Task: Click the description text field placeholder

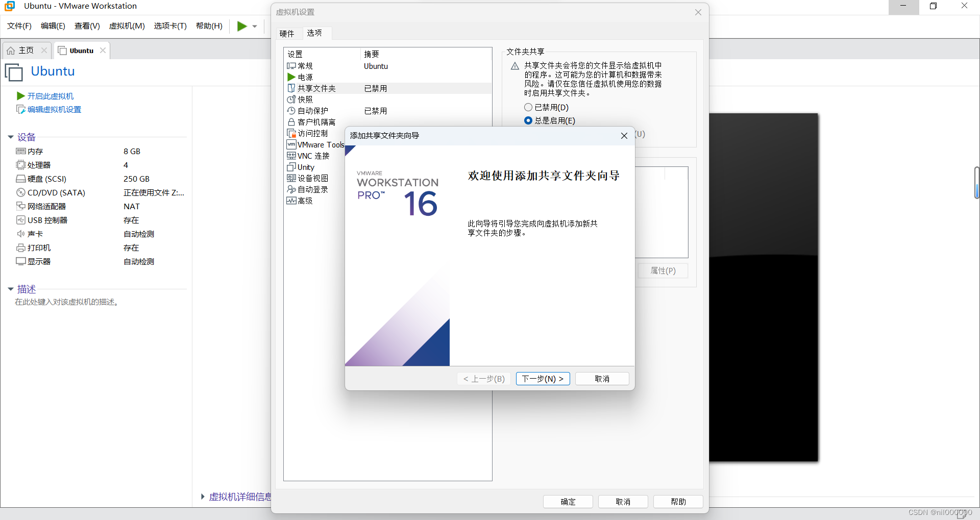Action: coord(67,302)
